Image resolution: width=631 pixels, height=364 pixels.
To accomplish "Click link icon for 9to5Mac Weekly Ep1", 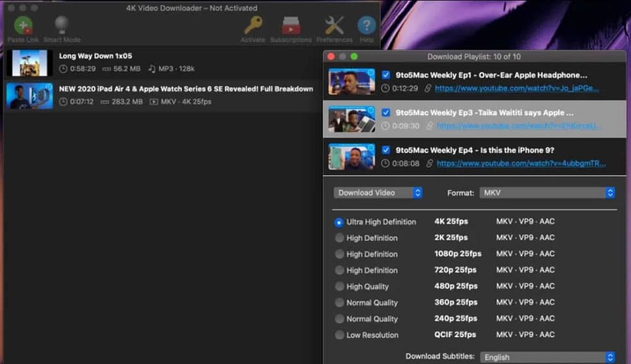I will tap(428, 88).
